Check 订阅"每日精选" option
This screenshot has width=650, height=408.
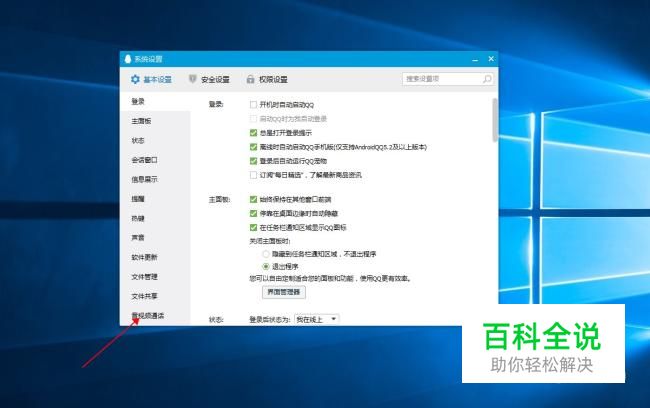(253, 175)
